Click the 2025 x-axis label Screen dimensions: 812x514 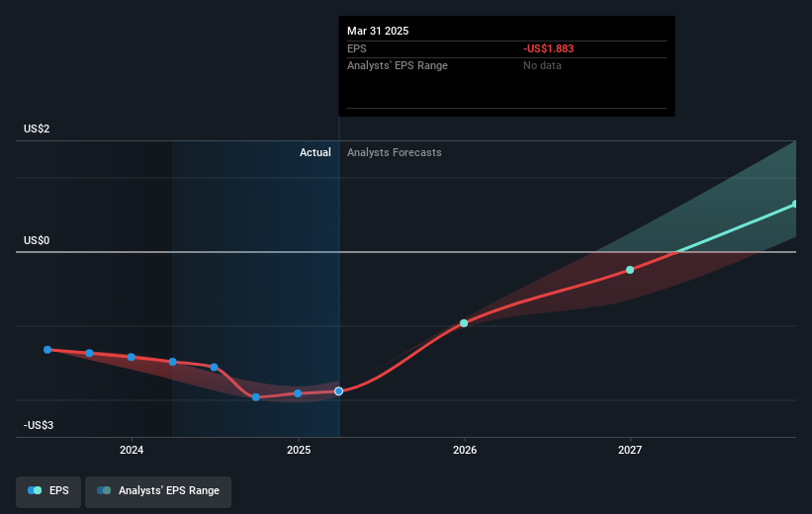[299, 450]
